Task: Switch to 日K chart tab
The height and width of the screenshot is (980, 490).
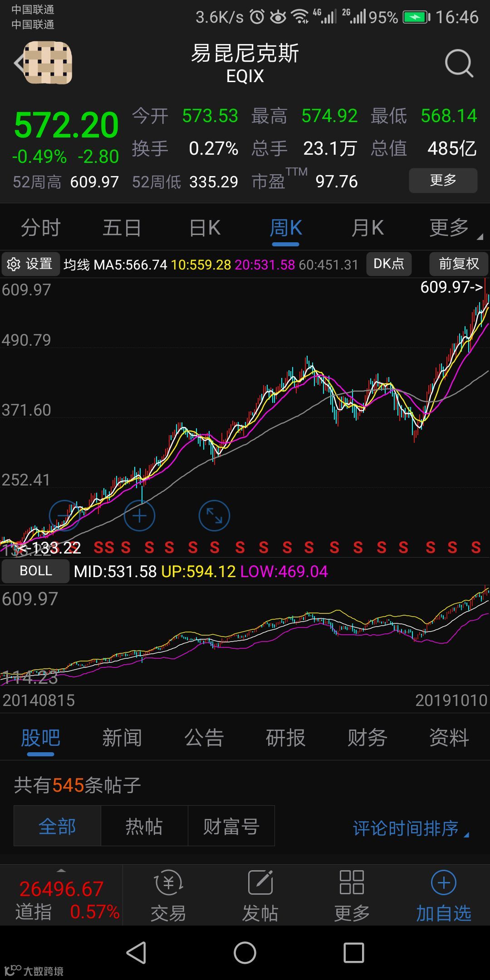Action: [205, 228]
